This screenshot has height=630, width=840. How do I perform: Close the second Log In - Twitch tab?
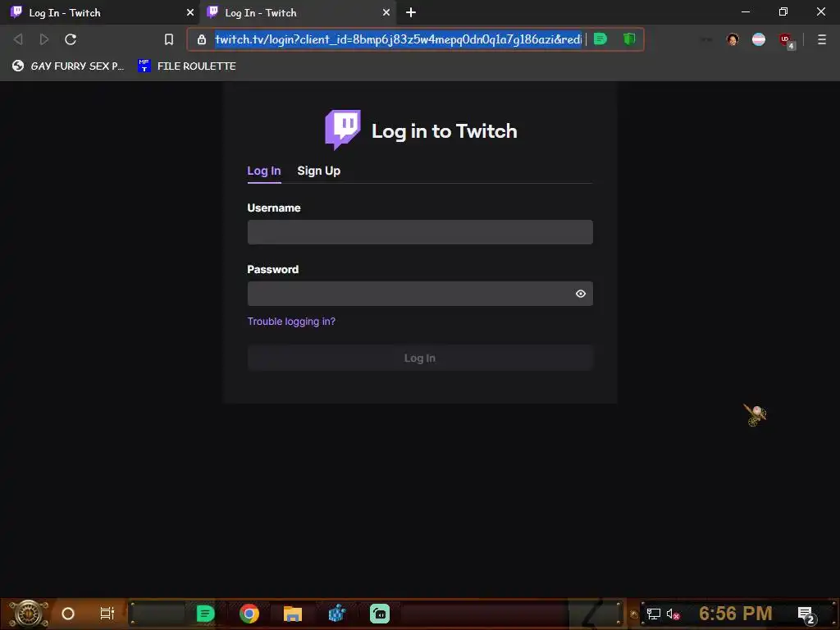tap(386, 12)
